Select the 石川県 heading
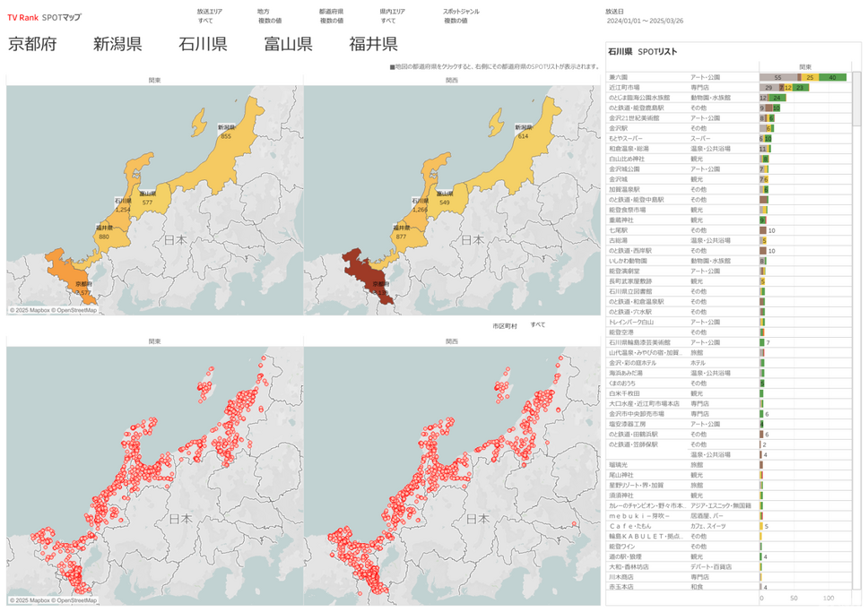 (x=202, y=45)
